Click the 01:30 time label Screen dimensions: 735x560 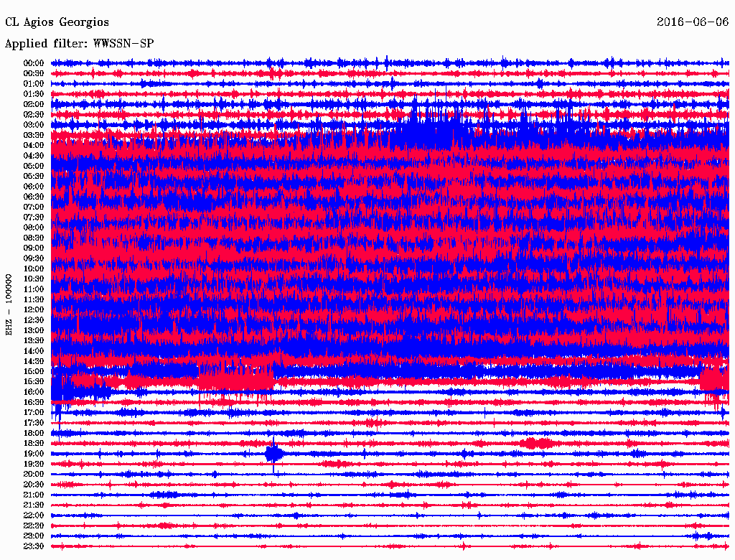(34, 94)
